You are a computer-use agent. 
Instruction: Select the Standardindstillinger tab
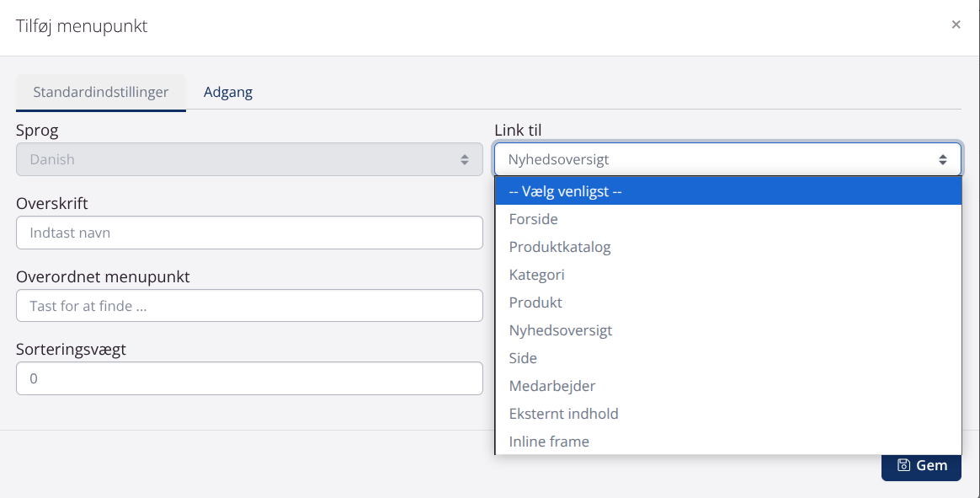(x=101, y=92)
